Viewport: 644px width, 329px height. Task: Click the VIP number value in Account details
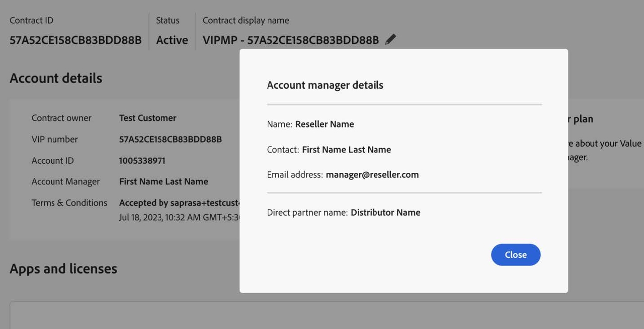click(x=170, y=139)
